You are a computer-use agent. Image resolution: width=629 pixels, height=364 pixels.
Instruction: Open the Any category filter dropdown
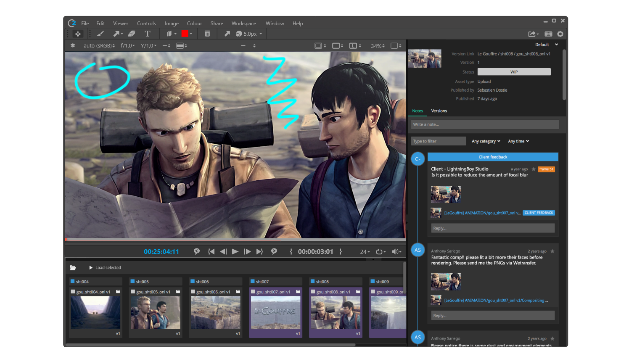pyautogui.click(x=486, y=141)
